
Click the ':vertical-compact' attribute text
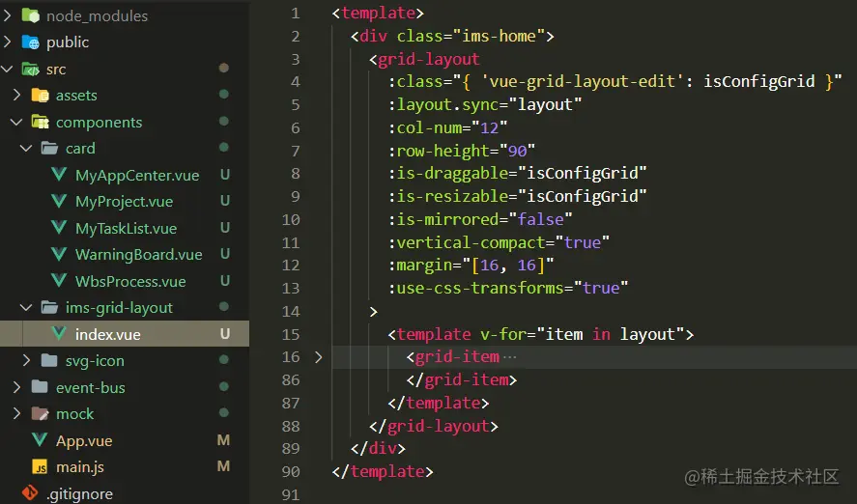(467, 242)
